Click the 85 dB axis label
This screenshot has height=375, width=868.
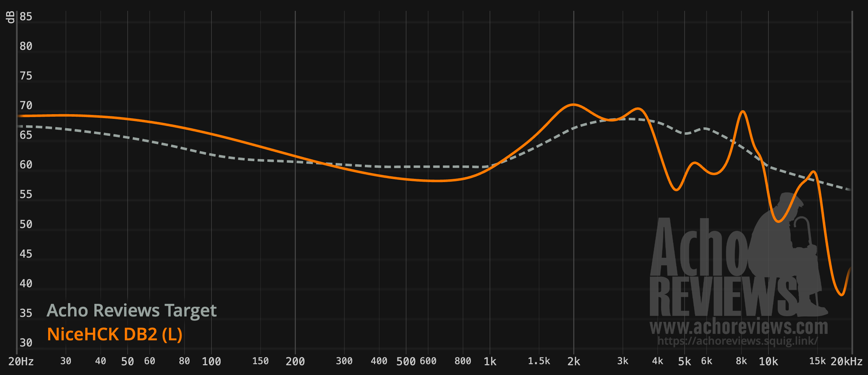pos(26,17)
